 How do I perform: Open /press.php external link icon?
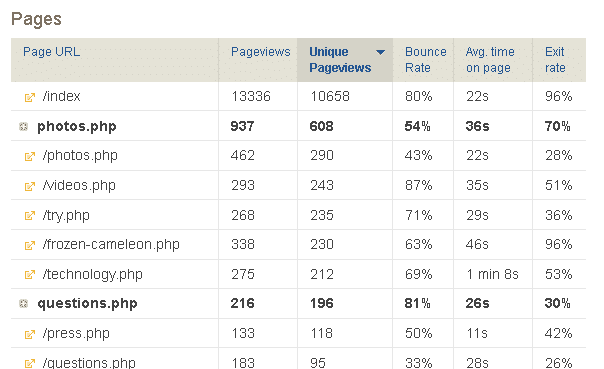pyautogui.click(x=30, y=334)
